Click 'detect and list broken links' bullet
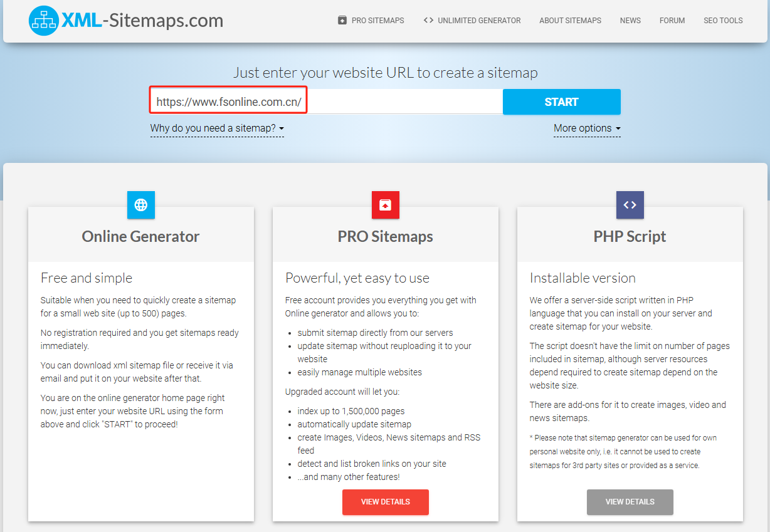 [372, 464]
